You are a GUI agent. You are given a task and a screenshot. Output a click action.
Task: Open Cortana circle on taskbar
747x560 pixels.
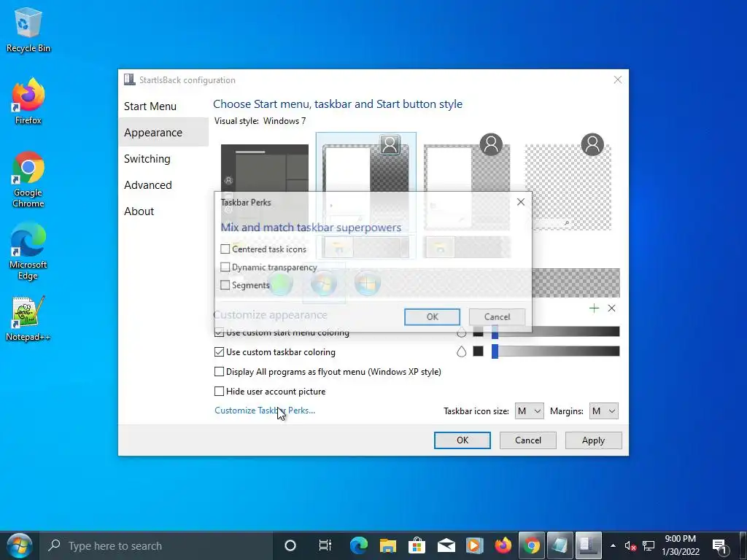tap(290, 545)
